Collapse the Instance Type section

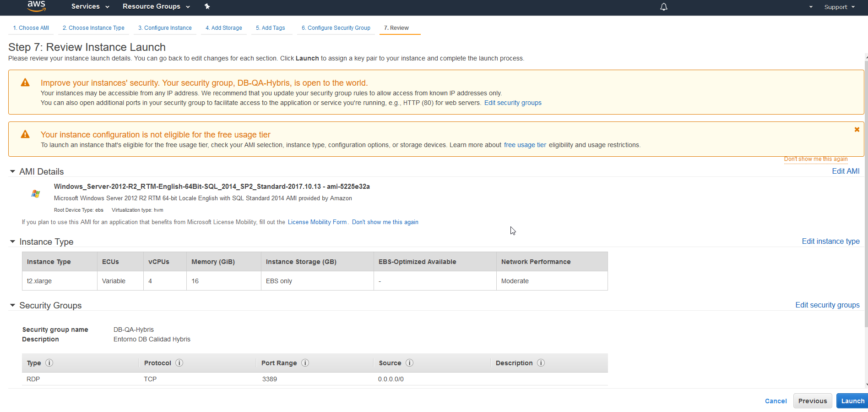(12, 242)
